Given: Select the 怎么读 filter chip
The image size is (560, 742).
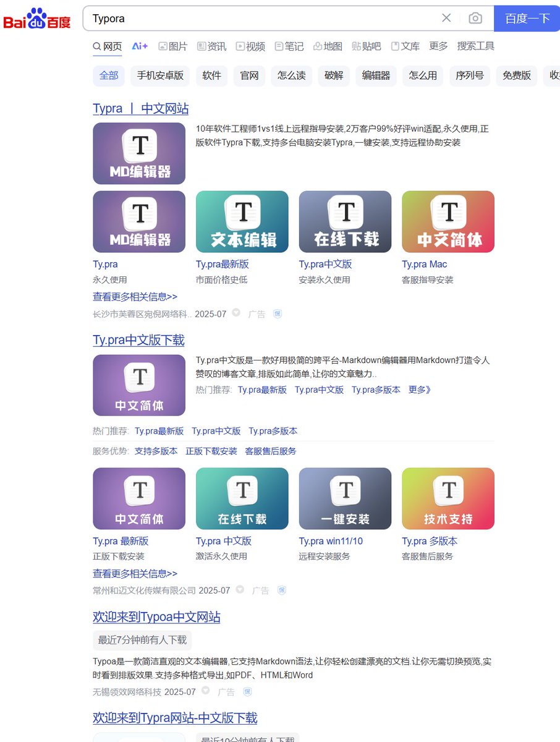Looking at the screenshot, I should pos(292,75).
